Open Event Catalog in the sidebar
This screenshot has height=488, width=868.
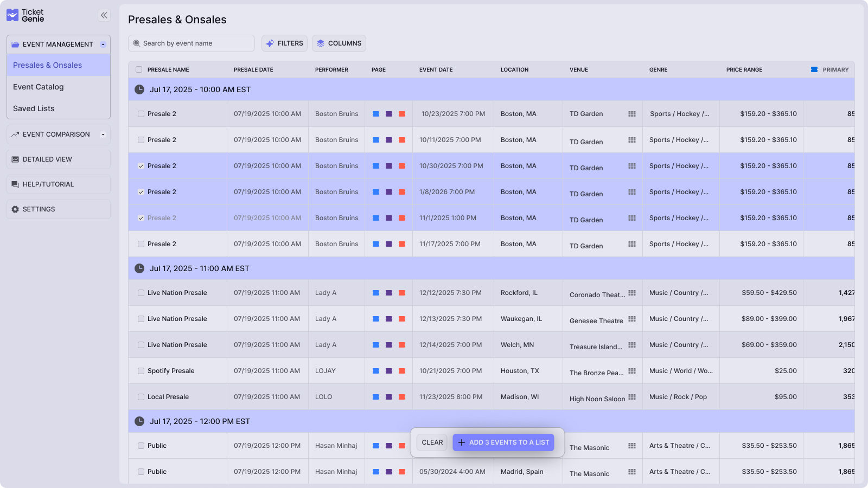tap(39, 87)
